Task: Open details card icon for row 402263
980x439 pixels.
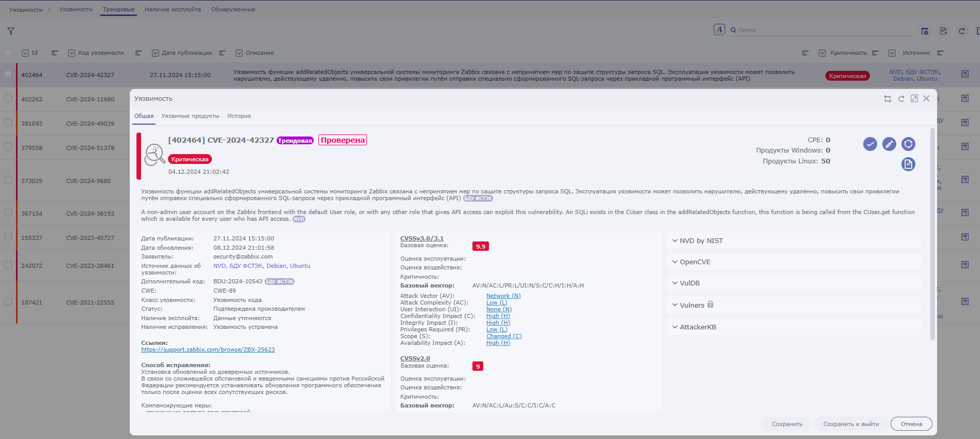Action: coord(965,98)
